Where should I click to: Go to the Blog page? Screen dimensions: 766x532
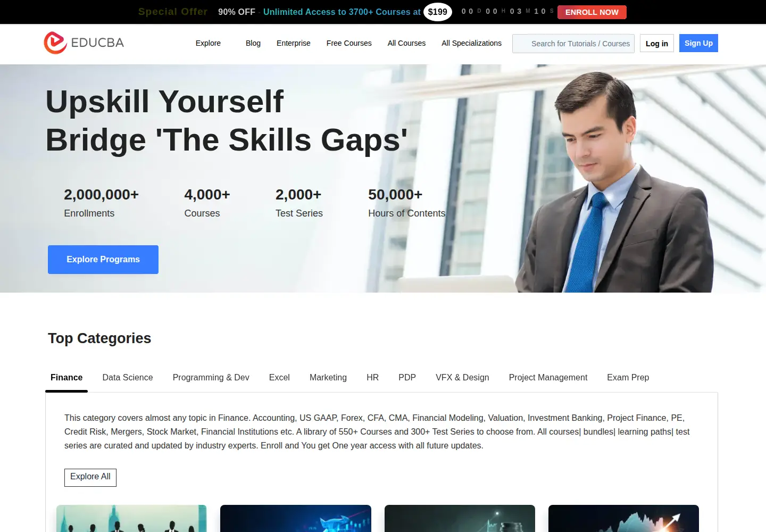tap(253, 43)
